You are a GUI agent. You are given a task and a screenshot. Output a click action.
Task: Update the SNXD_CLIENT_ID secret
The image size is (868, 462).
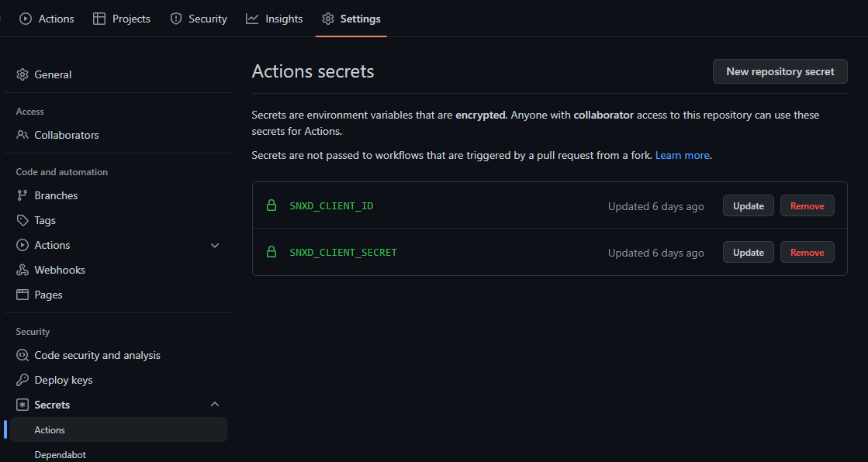coord(748,205)
